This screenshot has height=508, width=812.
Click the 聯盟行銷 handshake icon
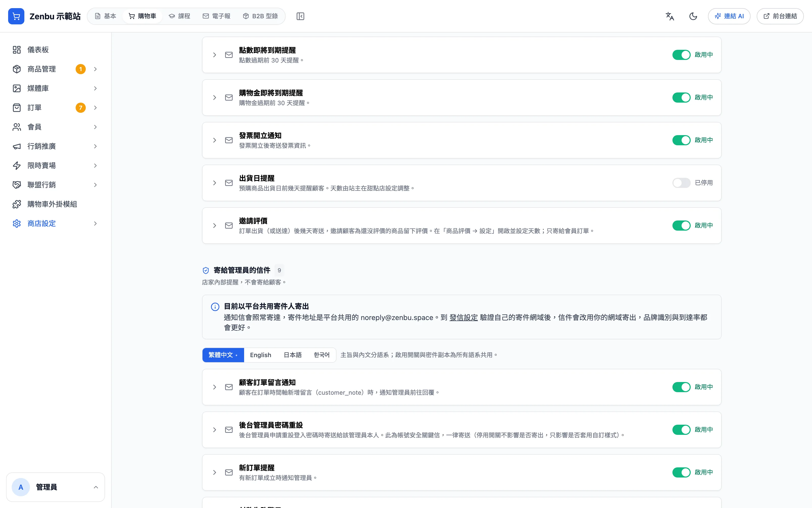click(17, 185)
